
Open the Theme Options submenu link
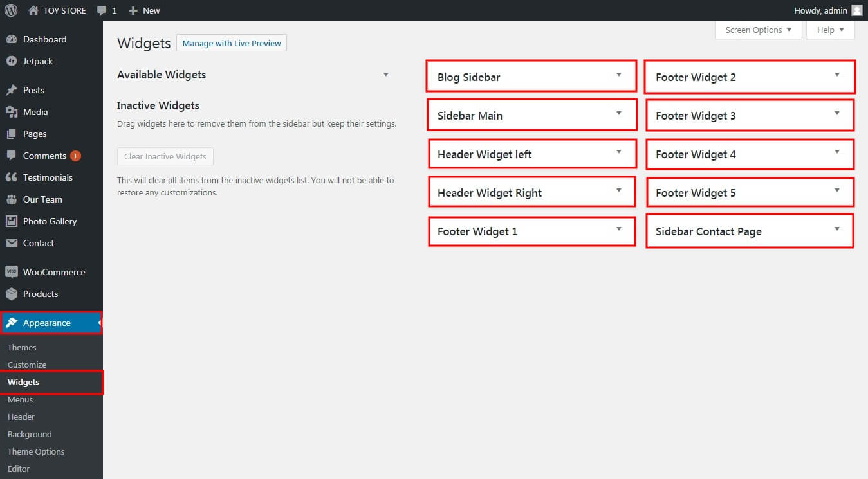[x=36, y=451]
